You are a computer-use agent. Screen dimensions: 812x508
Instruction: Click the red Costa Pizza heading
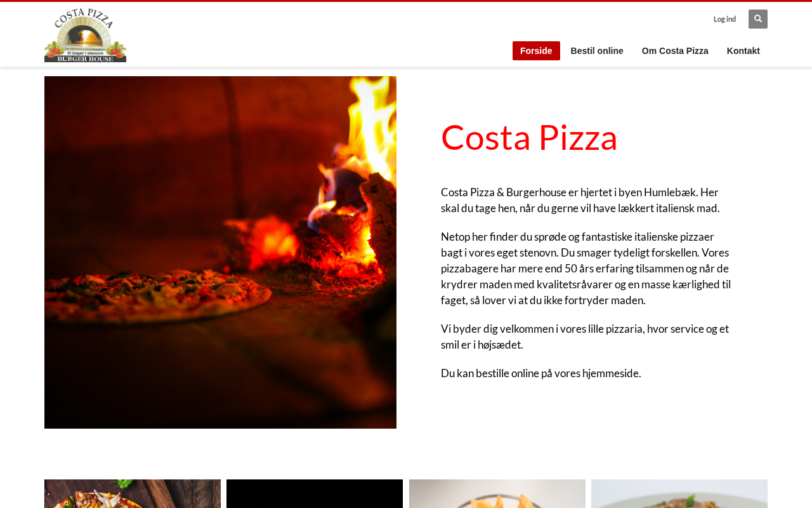pyautogui.click(x=529, y=137)
